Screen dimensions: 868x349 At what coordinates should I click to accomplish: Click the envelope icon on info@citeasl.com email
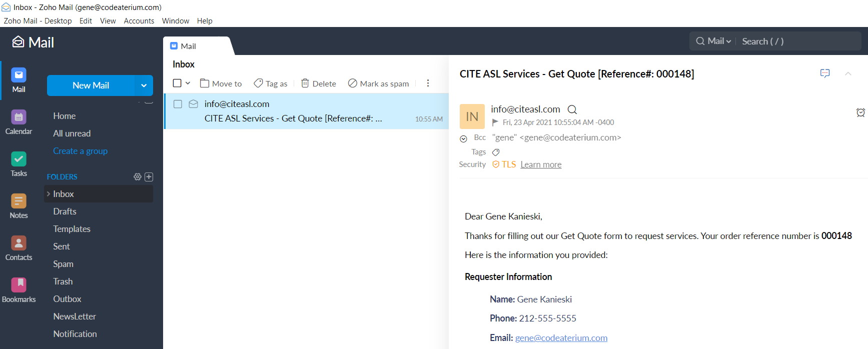point(193,104)
